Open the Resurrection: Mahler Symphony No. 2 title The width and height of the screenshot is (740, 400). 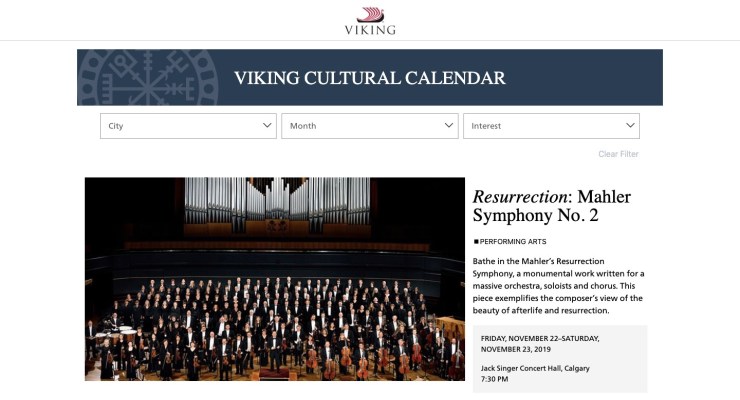point(551,206)
